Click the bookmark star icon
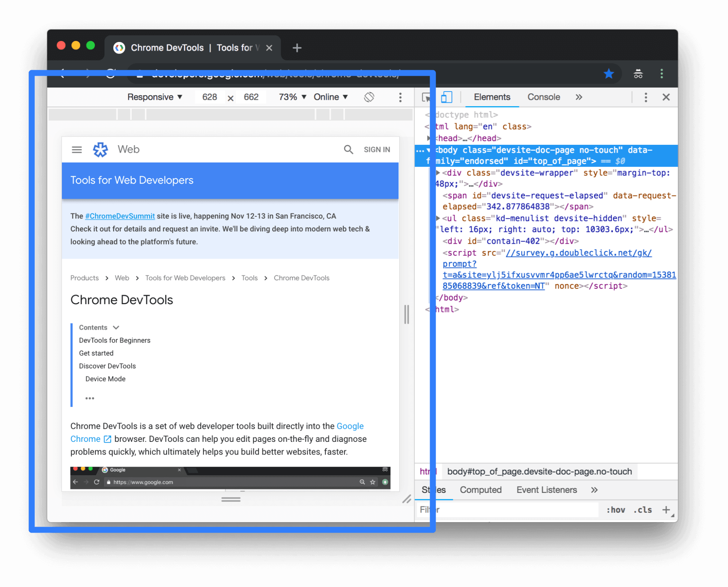The image size is (728, 587). point(609,74)
